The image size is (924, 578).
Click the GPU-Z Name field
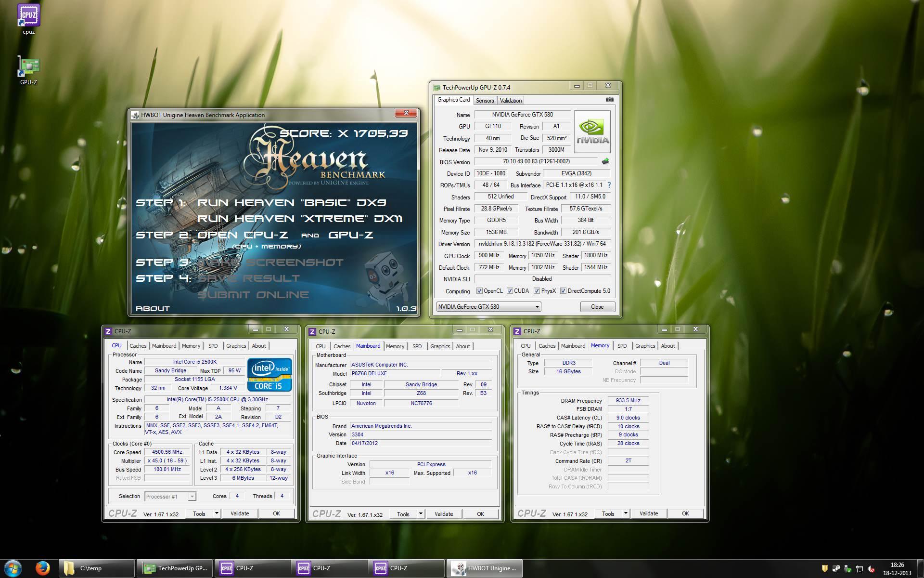[522, 115]
